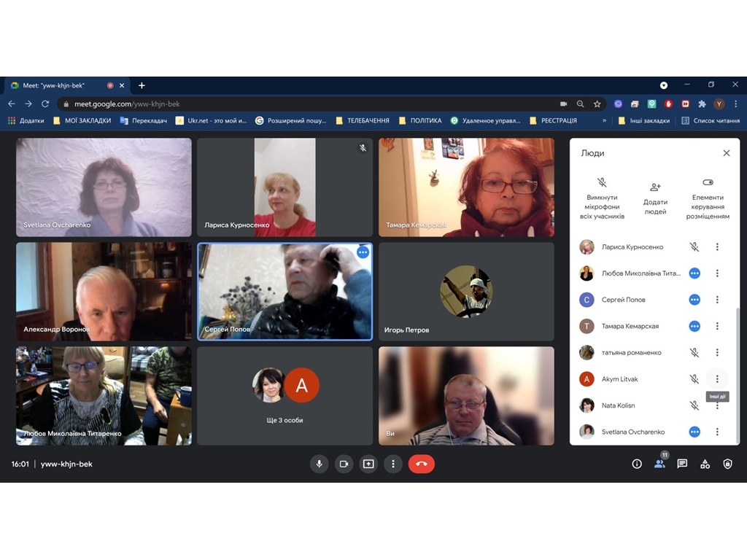Click Вимкнути мікрофони всіх учасників
The width and height of the screenshot is (747, 560).
(602, 198)
